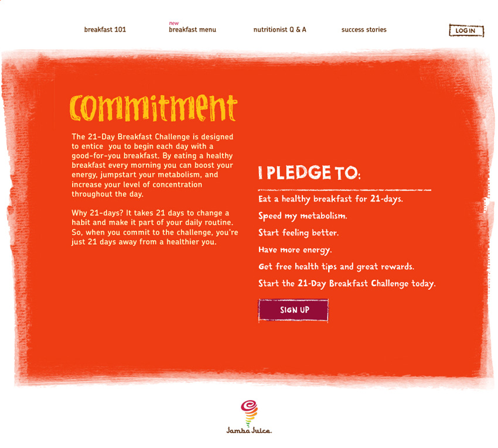Screen dimensions: 498x448
Task: Click the 'Why 21-days?' paragraph
Action: click(x=155, y=227)
